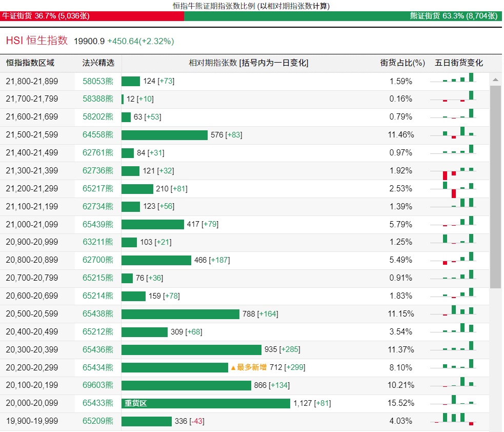The width and height of the screenshot is (504, 432).
Task: Open the 62700熊 warrant link
Action: pos(98,260)
